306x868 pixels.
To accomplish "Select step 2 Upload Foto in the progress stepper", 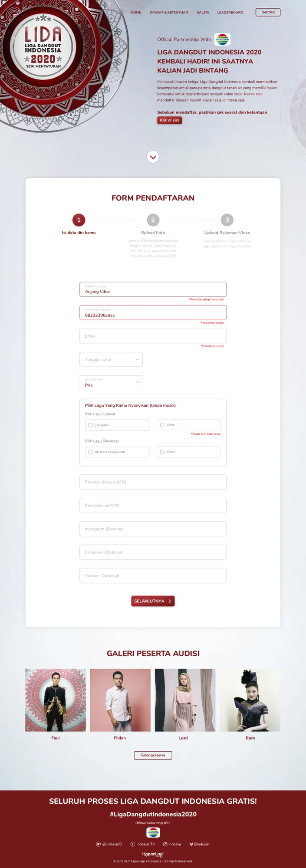I will pyautogui.click(x=153, y=220).
